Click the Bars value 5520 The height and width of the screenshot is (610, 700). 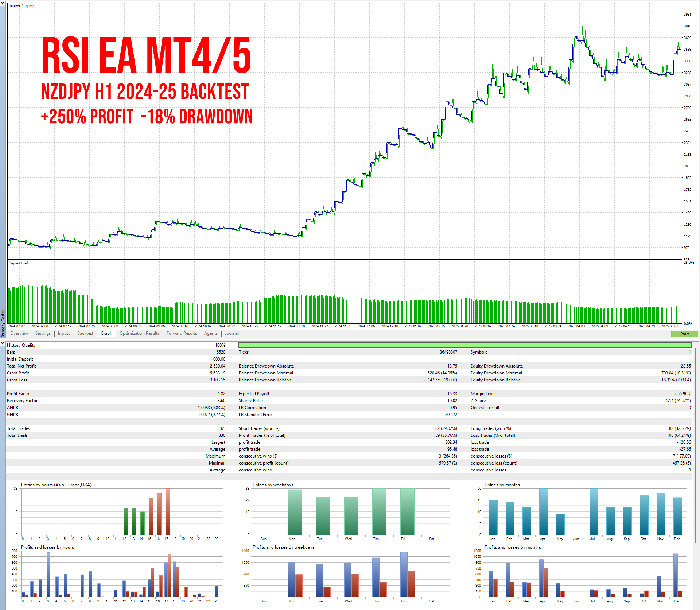point(221,352)
